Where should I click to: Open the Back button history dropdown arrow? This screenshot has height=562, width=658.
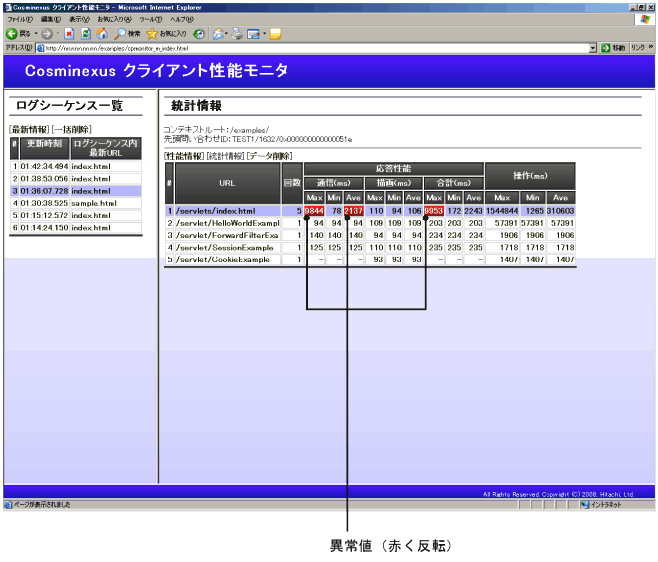coord(36,34)
